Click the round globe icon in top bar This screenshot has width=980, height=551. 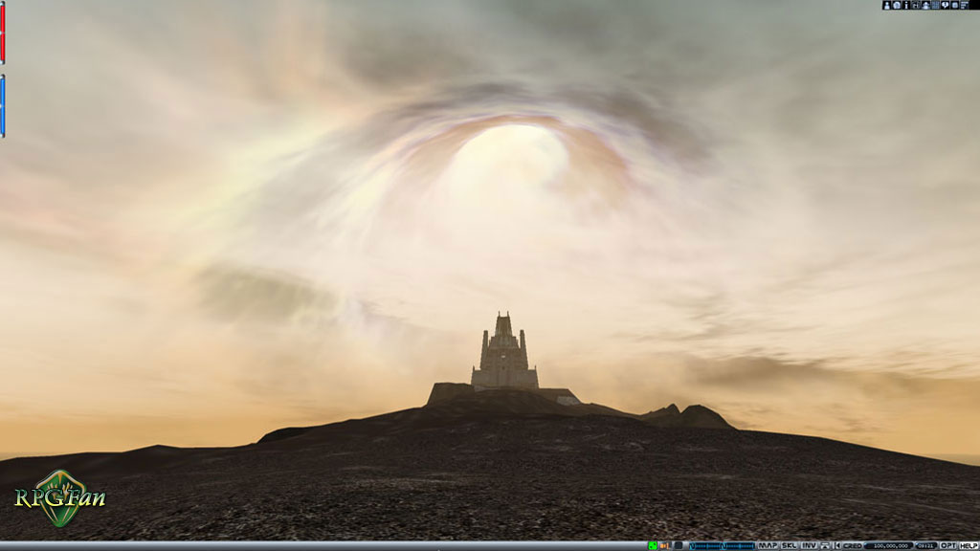pyautogui.click(x=896, y=5)
